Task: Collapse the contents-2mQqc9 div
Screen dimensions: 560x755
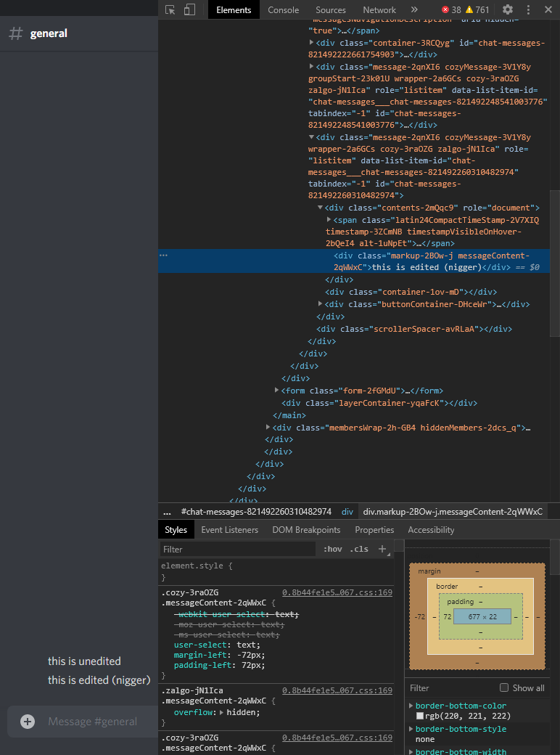Action: (320, 208)
